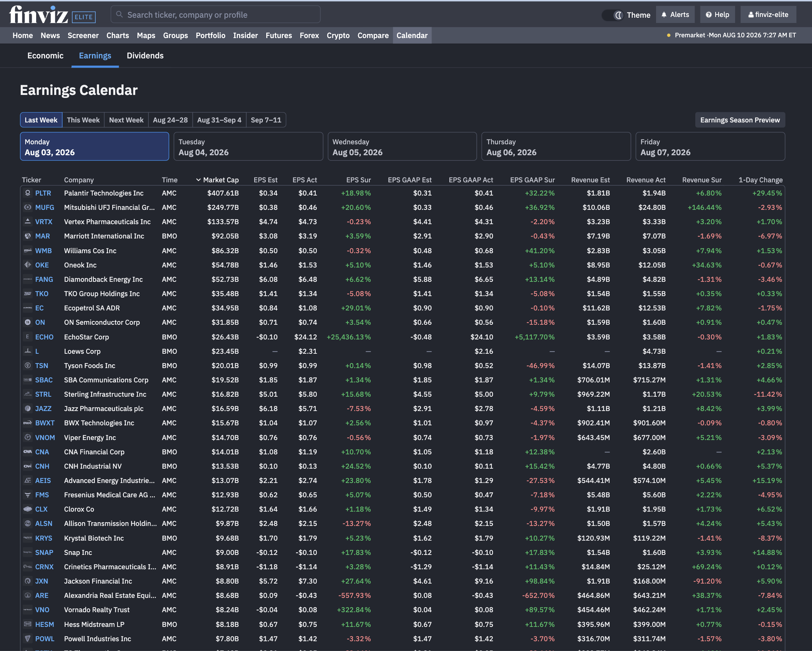Select the This Week tab
The height and width of the screenshot is (651, 812).
pos(83,120)
